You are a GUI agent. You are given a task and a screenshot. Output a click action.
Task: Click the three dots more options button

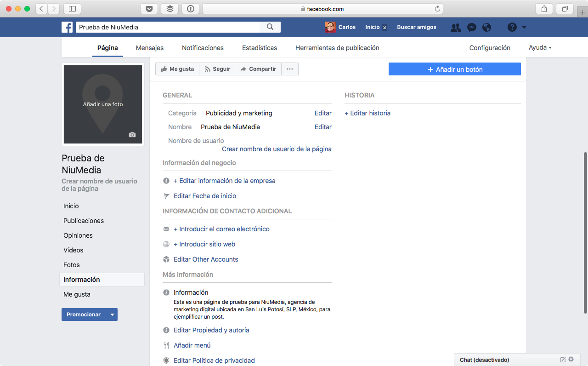click(290, 69)
